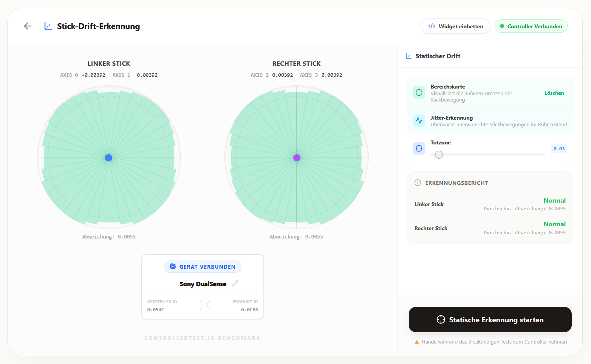Open the Widget einbetten dialog
The width and height of the screenshot is (591, 364).
pyautogui.click(x=456, y=26)
